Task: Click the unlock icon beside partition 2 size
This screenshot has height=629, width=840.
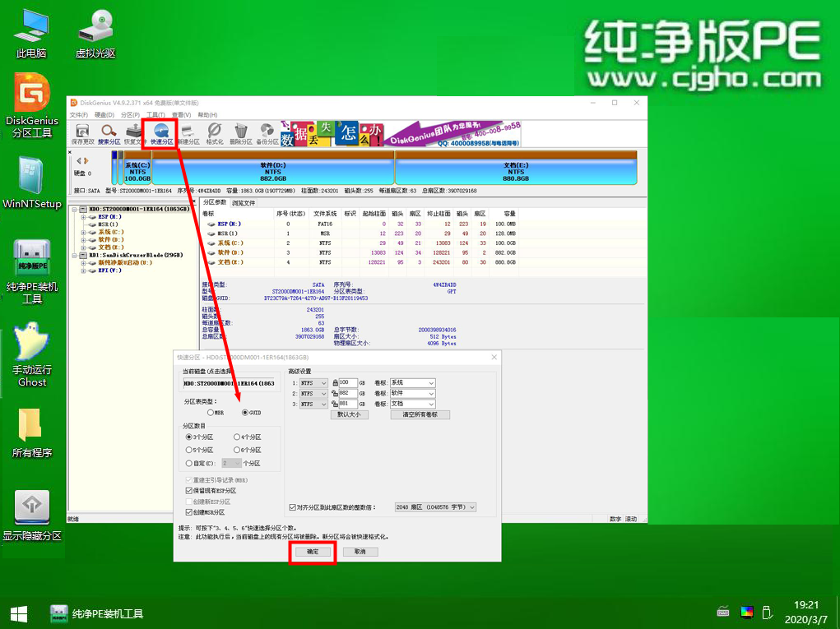Action: (335, 394)
